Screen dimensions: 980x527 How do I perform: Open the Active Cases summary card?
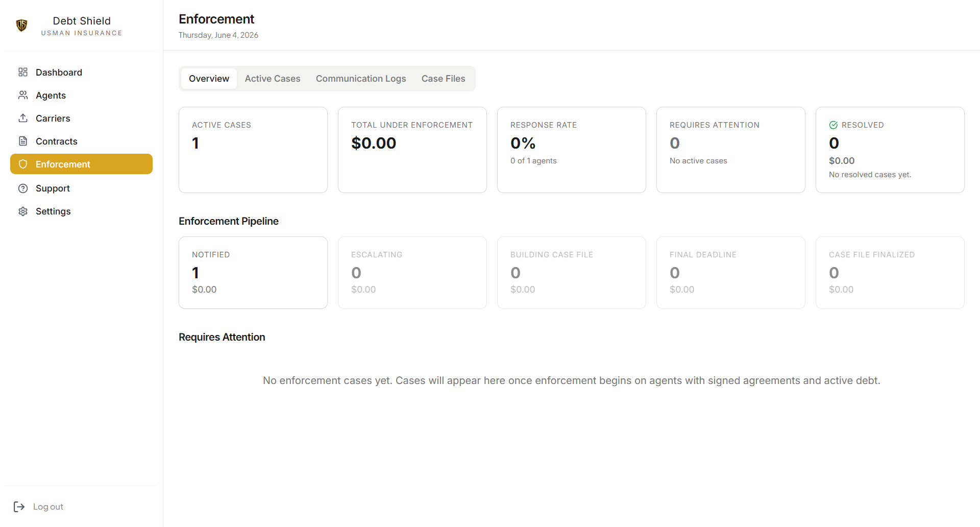(253, 150)
